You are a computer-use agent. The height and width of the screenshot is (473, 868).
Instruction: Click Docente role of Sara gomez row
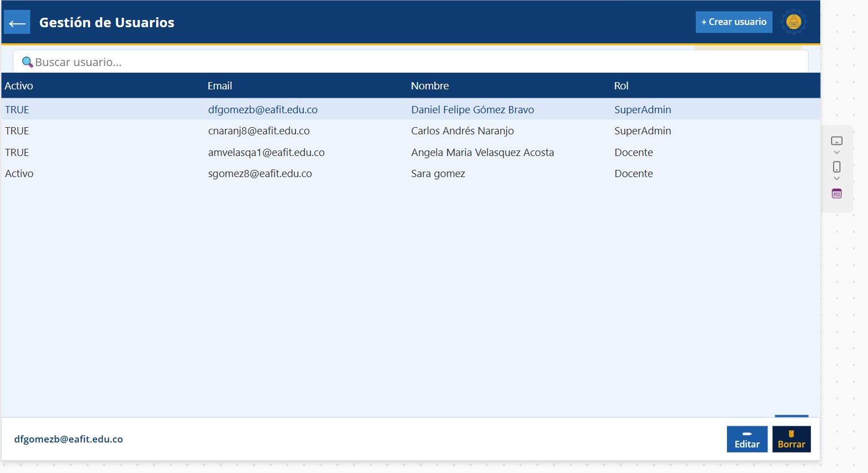pyautogui.click(x=634, y=174)
